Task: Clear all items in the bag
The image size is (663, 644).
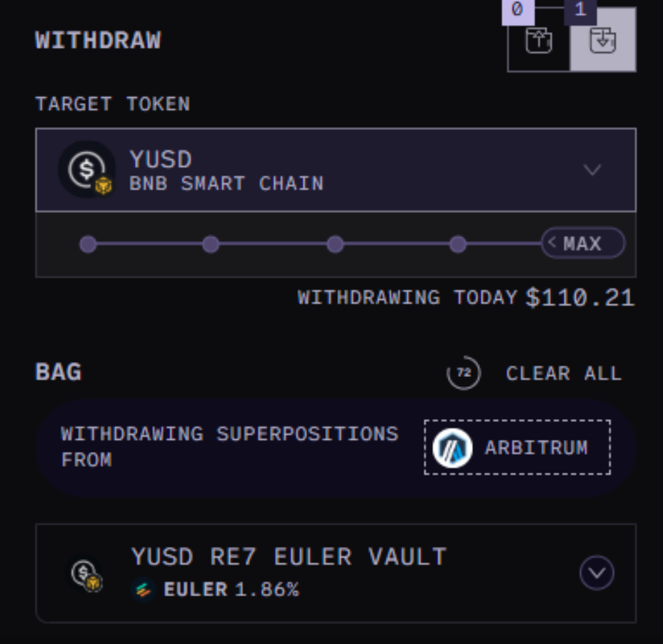Action: point(564,373)
